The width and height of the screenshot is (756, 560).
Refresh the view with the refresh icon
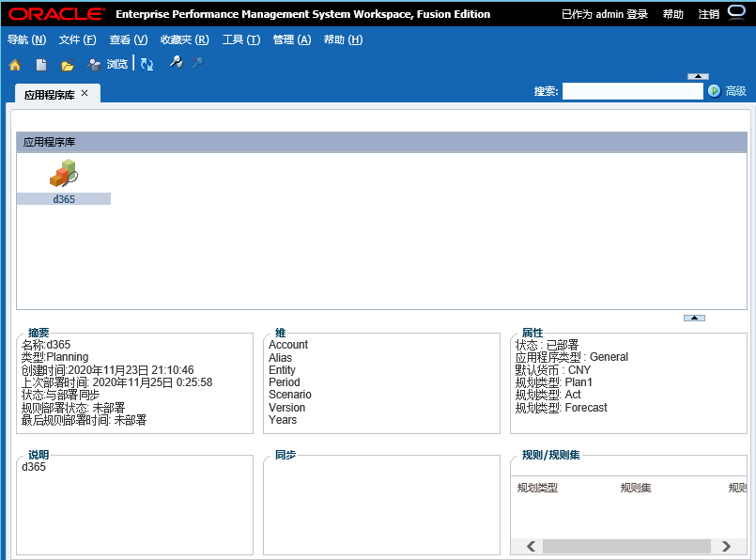147,64
